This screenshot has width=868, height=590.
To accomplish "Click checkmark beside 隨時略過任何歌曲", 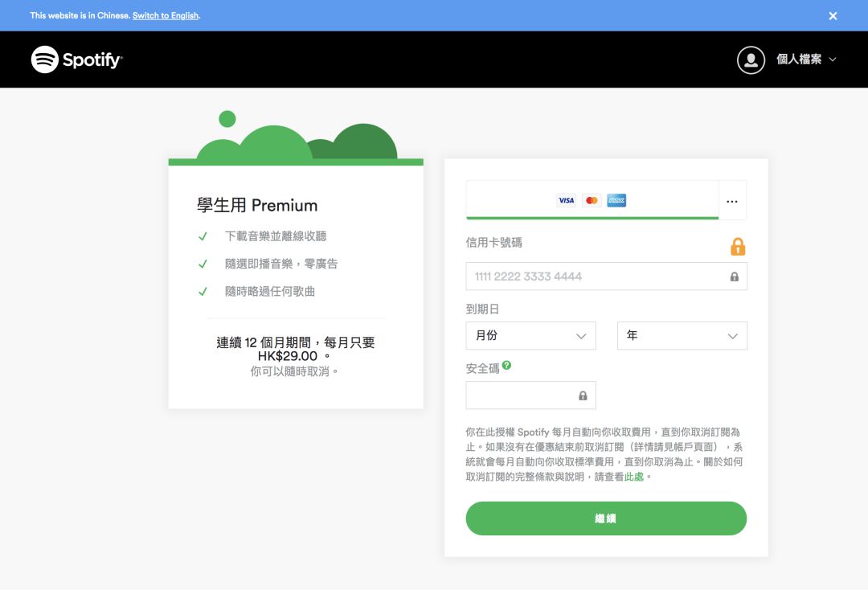I will click(x=203, y=292).
